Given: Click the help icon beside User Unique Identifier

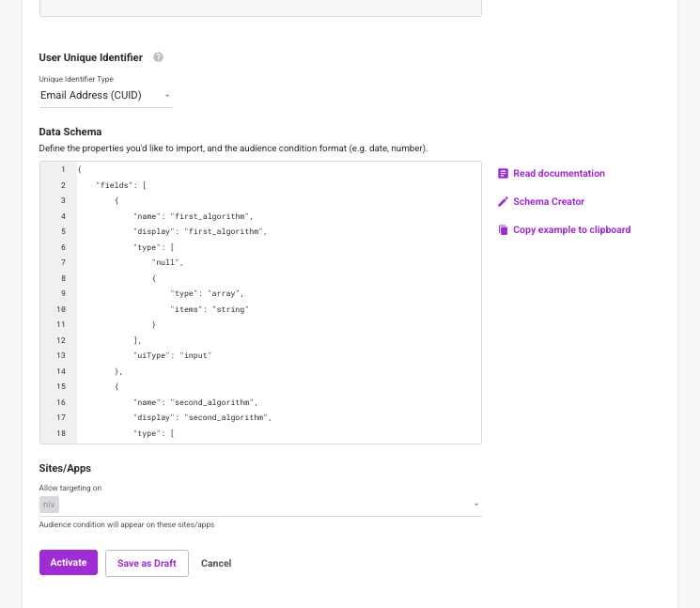Looking at the screenshot, I should (x=158, y=57).
